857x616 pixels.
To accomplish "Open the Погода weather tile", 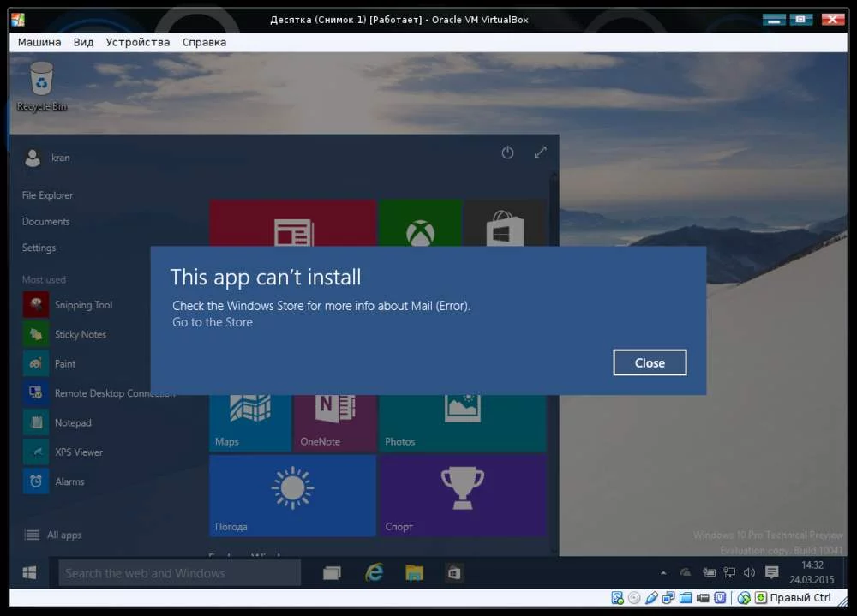I will (x=293, y=495).
